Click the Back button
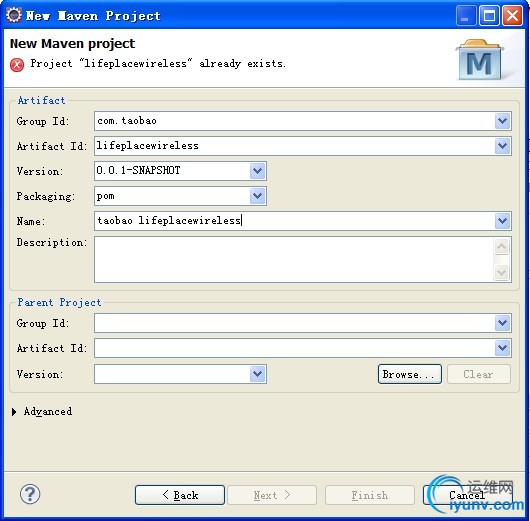Screen dimensions: 530x521 [x=180, y=495]
